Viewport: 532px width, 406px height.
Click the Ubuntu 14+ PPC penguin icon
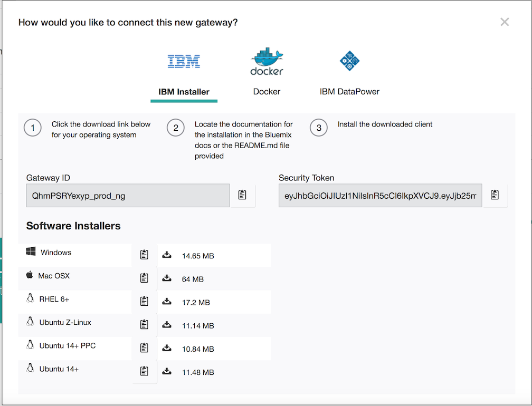click(x=30, y=345)
